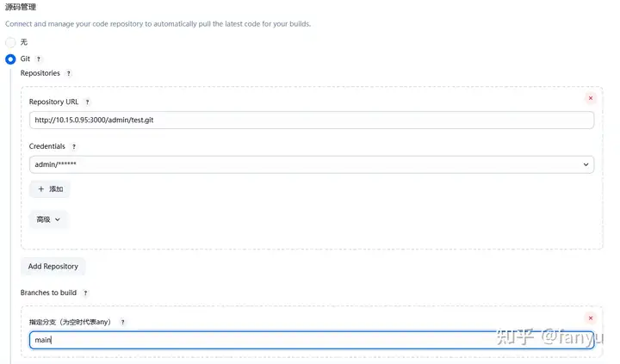The width and height of the screenshot is (620, 364).
Task: Open the admin/****** credentials dropdown
Action: tap(311, 164)
